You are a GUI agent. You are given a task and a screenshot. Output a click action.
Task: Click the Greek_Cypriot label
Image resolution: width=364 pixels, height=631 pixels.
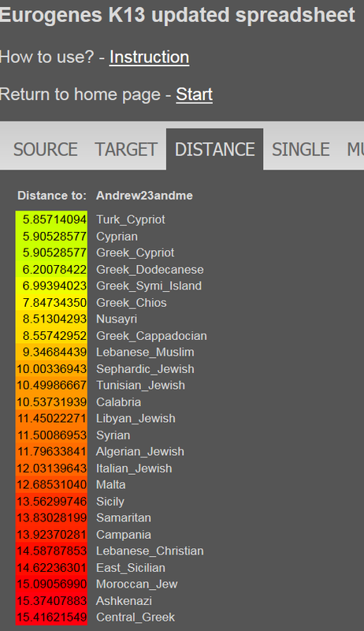(x=135, y=252)
